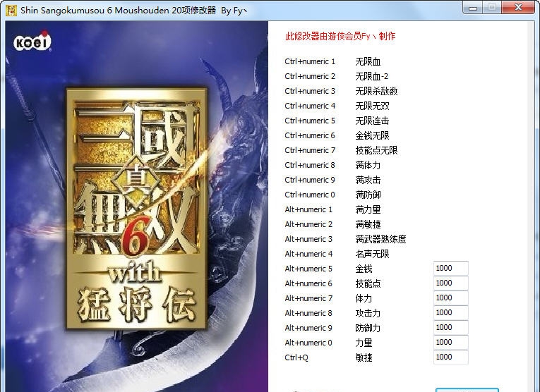Screen dimensions: 540x392
Task: Click the 防御力 label beside Alt+numeric 9
Action: 368,328
